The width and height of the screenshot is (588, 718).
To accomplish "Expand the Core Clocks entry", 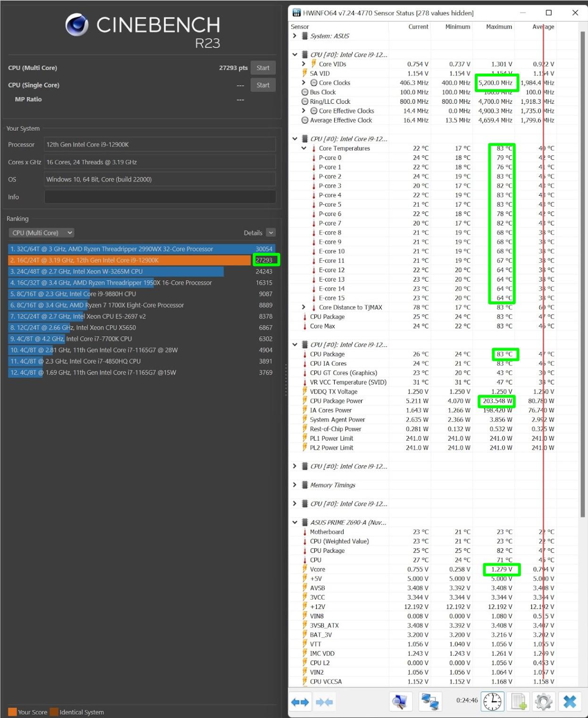I will [x=304, y=83].
